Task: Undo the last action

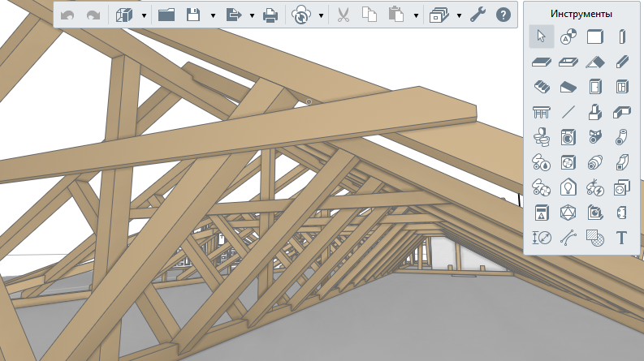Action: [67, 15]
